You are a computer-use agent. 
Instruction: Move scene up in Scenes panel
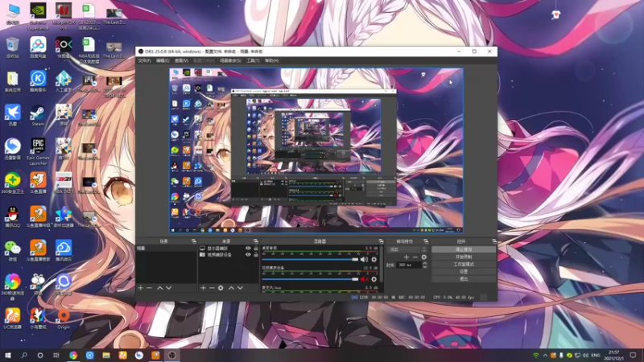[x=159, y=288]
